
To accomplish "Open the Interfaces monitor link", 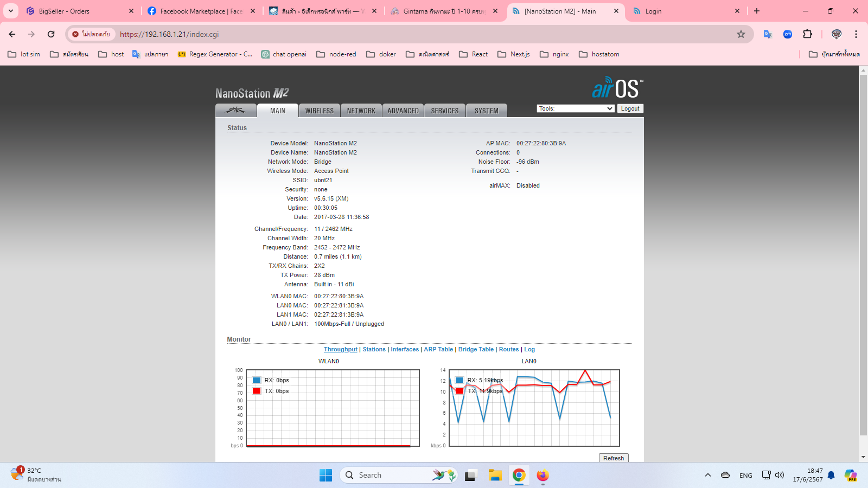I will pyautogui.click(x=405, y=350).
